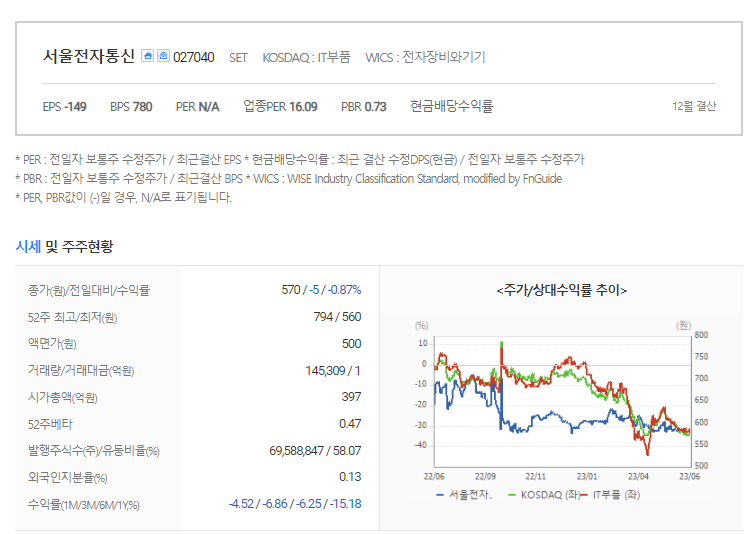
Task: Click the 52주 최고/최저(원) row label
Action: 72,317
